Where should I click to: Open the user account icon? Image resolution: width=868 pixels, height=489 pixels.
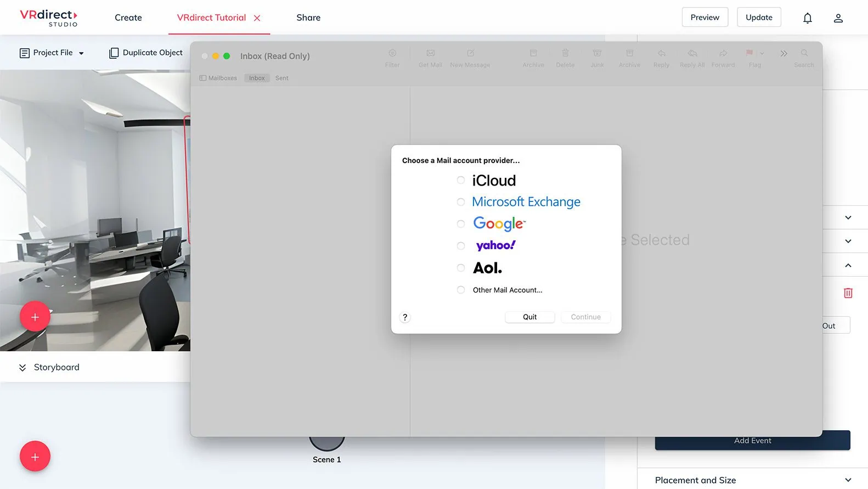[838, 18]
